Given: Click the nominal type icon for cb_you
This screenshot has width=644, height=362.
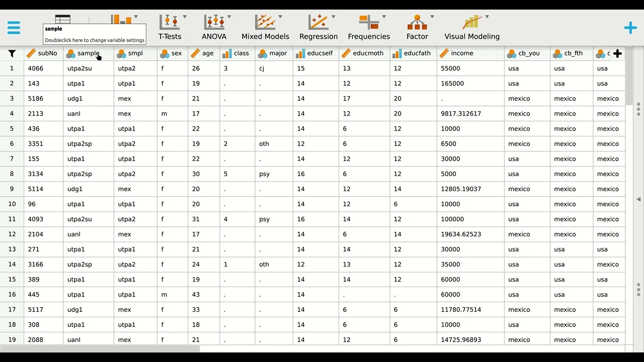Looking at the screenshot, I should point(512,53).
